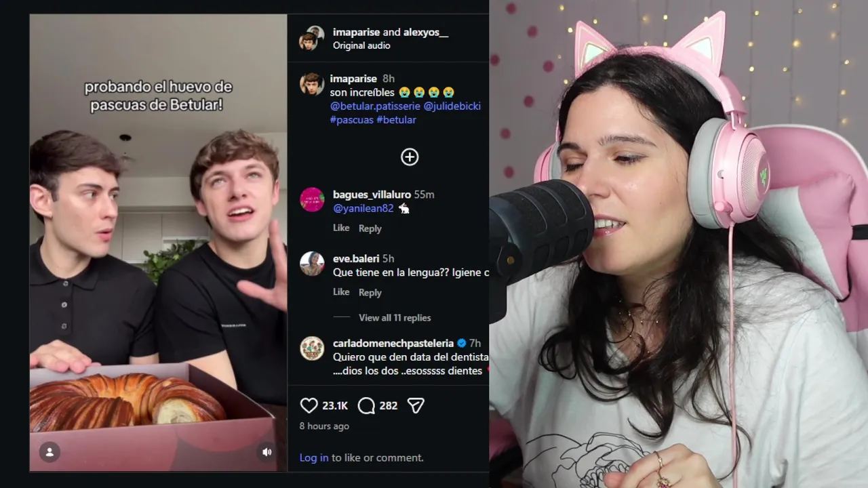Expand more comments with the plus circle
The width and height of the screenshot is (868, 488).
(410, 157)
